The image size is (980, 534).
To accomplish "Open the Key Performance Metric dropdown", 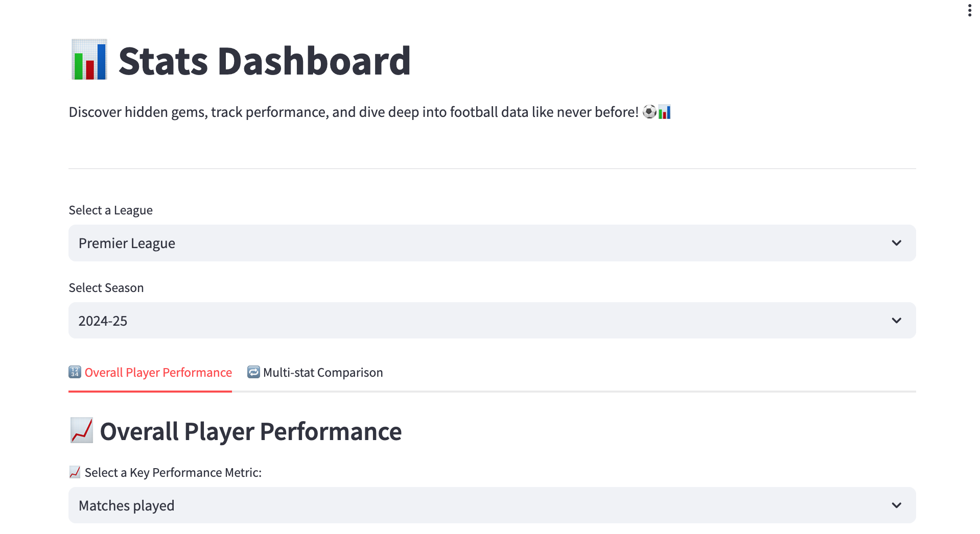I will click(x=492, y=505).
